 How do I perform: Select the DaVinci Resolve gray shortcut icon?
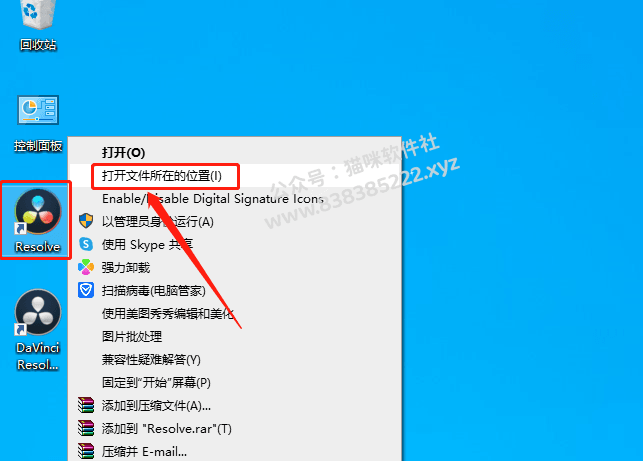(38, 330)
